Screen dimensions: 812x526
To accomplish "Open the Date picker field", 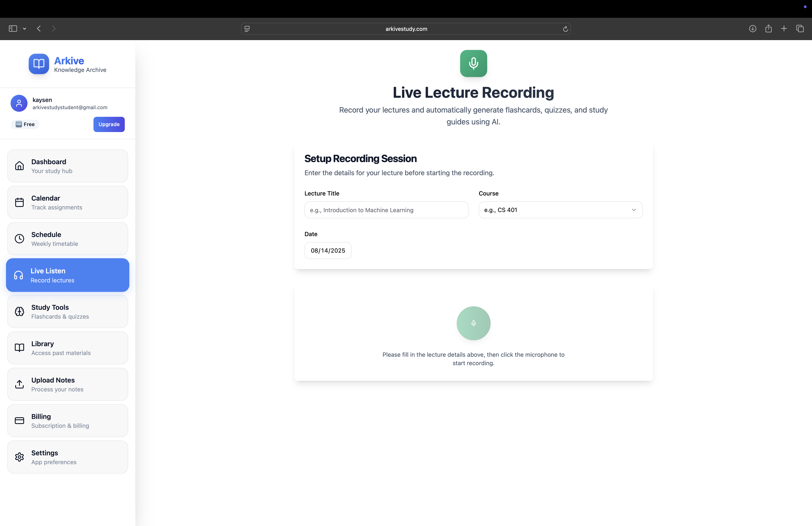I will (x=328, y=251).
